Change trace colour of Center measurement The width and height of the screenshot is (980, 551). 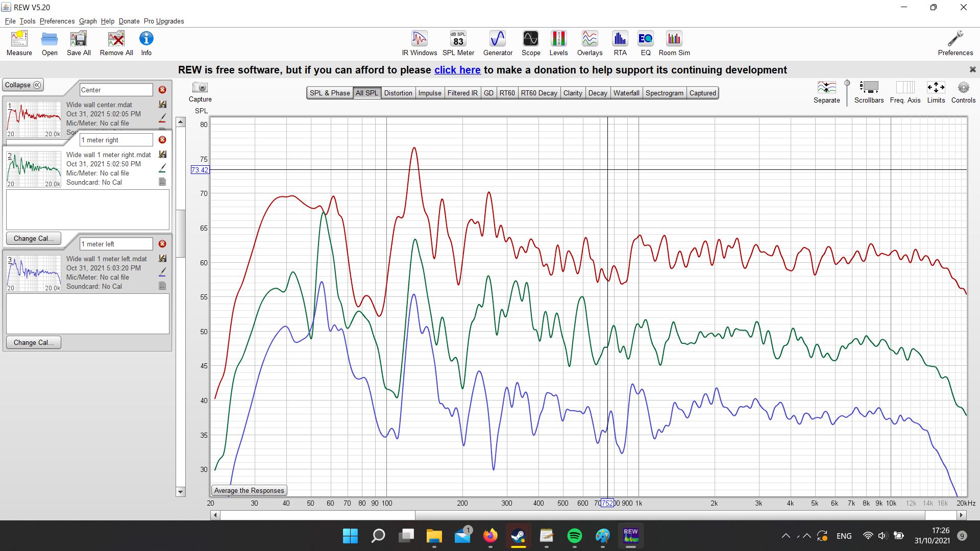[x=162, y=118]
